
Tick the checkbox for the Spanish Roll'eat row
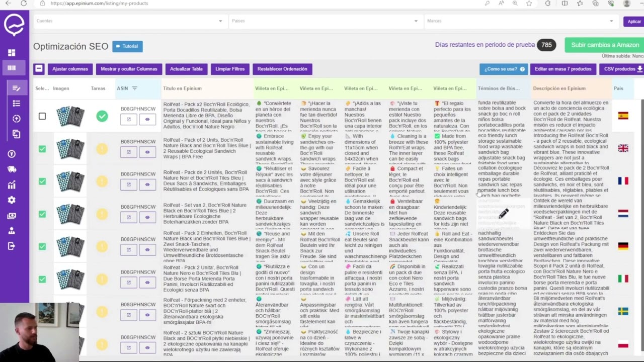[x=42, y=116]
